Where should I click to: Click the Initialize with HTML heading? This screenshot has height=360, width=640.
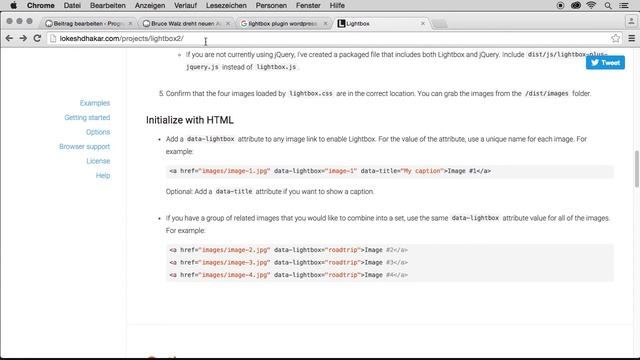click(x=190, y=120)
